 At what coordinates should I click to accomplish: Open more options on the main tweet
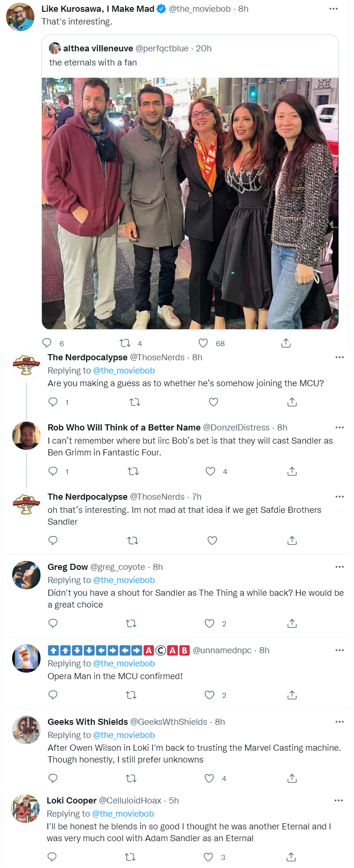tap(333, 9)
